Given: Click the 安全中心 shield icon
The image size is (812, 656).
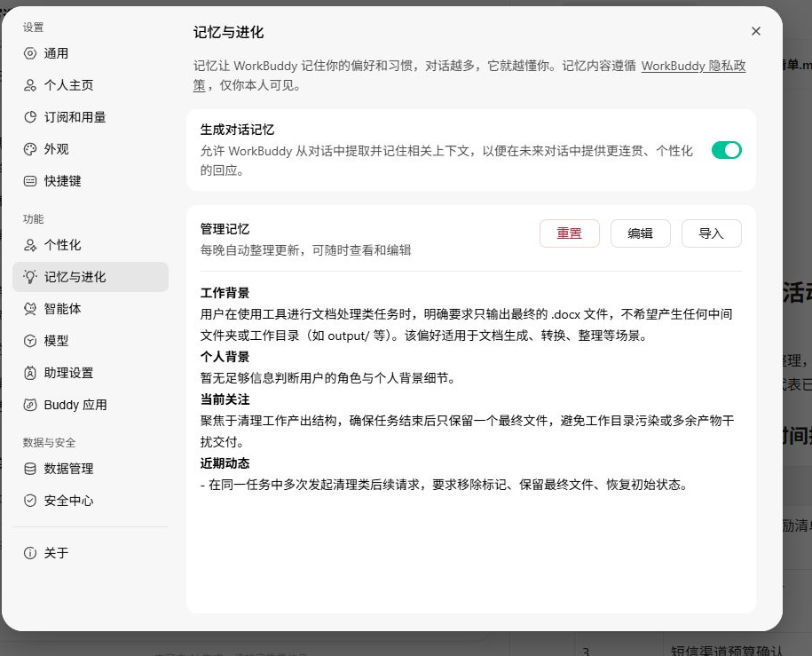Looking at the screenshot, I should click(30, 501).
